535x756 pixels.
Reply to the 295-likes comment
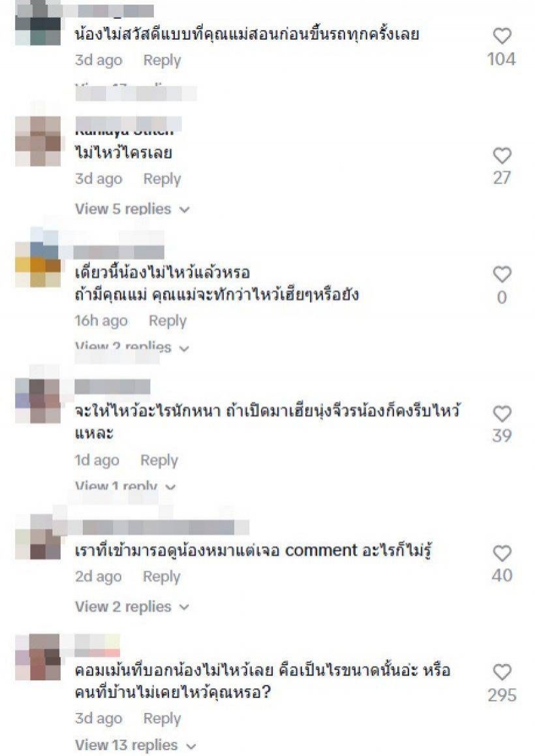point(162,718)
